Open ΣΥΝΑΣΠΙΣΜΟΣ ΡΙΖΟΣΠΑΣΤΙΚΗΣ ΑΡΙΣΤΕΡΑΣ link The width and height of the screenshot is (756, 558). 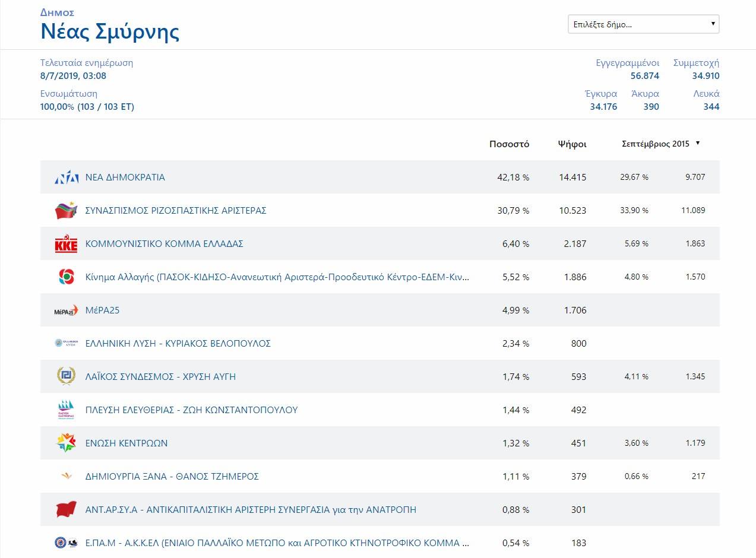[176, 211]
